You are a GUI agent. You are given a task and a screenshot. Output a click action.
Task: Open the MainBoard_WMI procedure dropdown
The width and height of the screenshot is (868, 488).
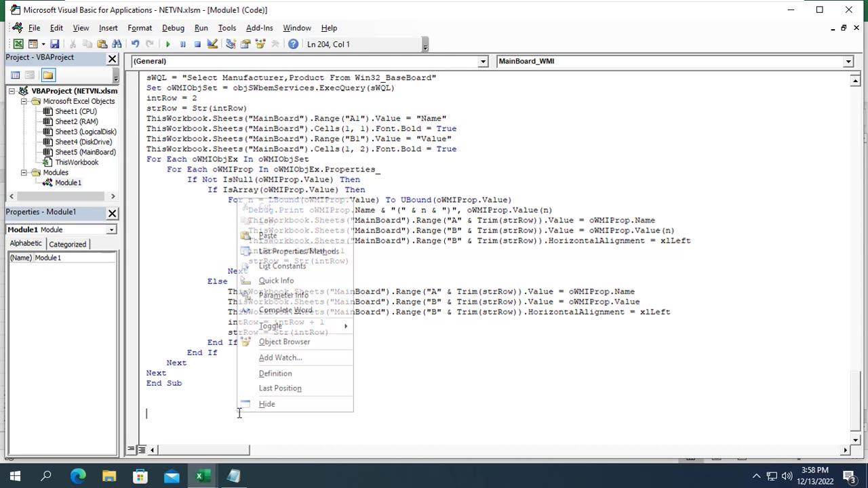pos(848,62)
